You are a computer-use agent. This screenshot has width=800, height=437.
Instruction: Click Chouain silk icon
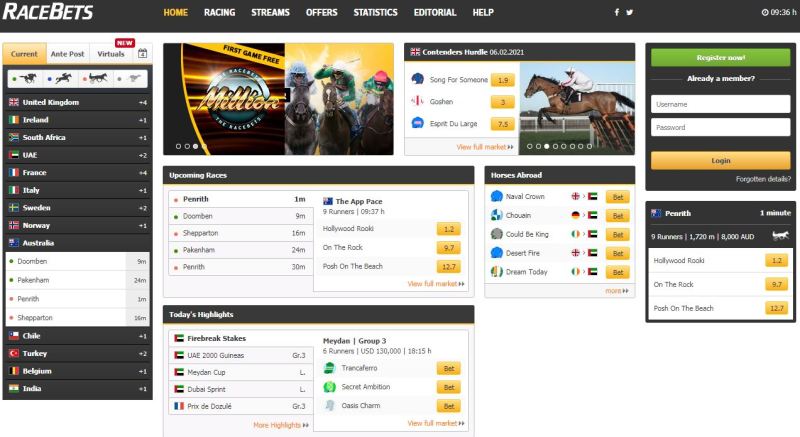tap(496, 215)
